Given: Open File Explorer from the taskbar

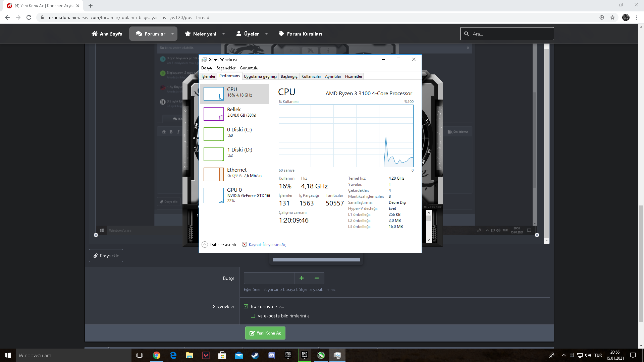Looking at the screenshot, I should (x=190, y=355).
